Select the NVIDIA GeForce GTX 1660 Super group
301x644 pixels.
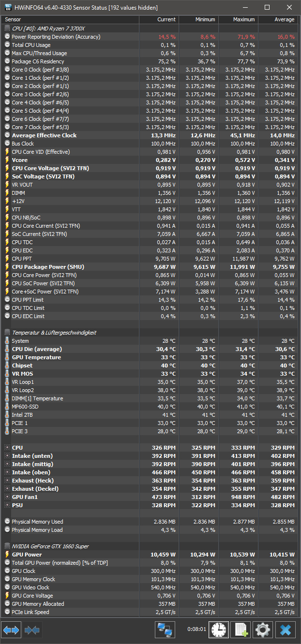click(x=150, y=546)
